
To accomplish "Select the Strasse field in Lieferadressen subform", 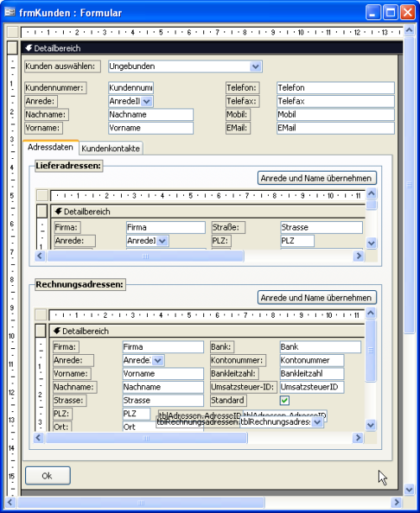I will click(x=322, y=227).
